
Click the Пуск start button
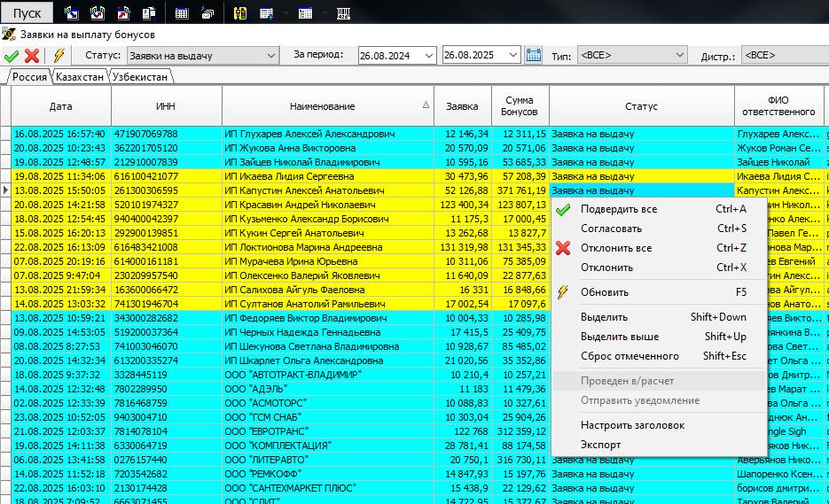pos(27,12)
